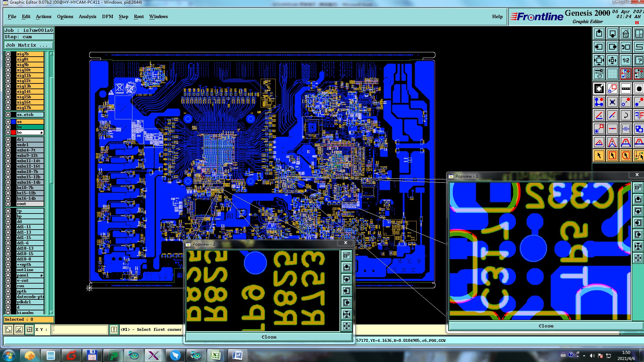
Task: Click the home view icon
Action: (626, 34)
